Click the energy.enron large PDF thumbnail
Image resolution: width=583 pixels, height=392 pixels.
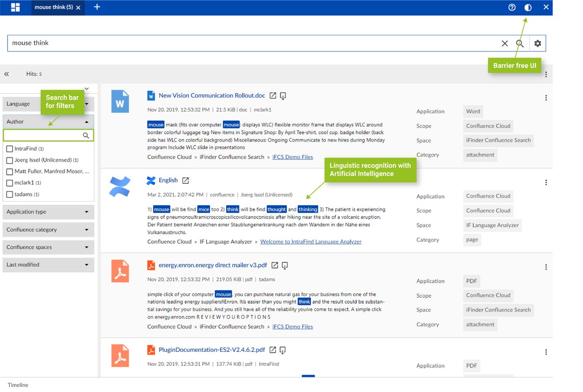pos(120,271)
